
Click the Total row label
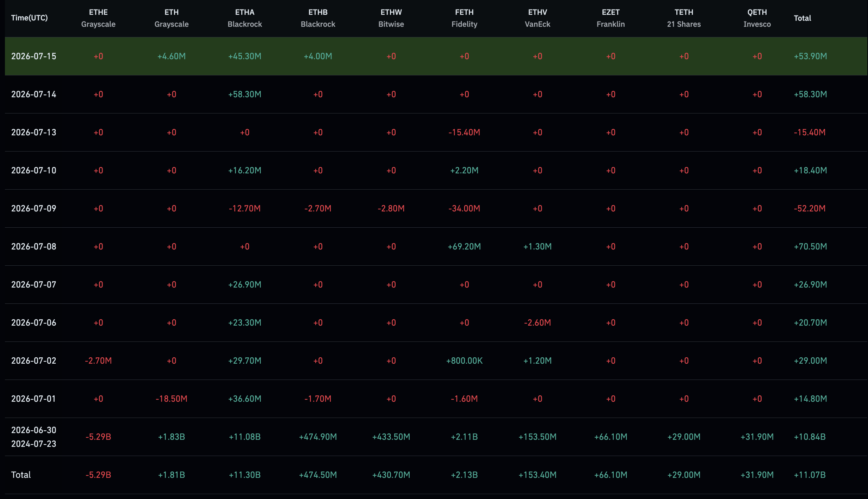(21, 475)
